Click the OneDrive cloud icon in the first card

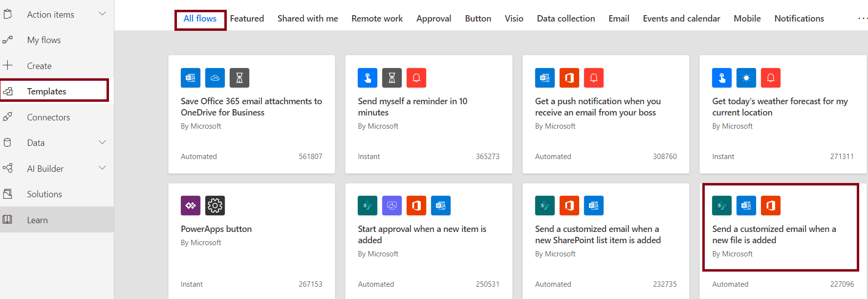coord(215,78)
